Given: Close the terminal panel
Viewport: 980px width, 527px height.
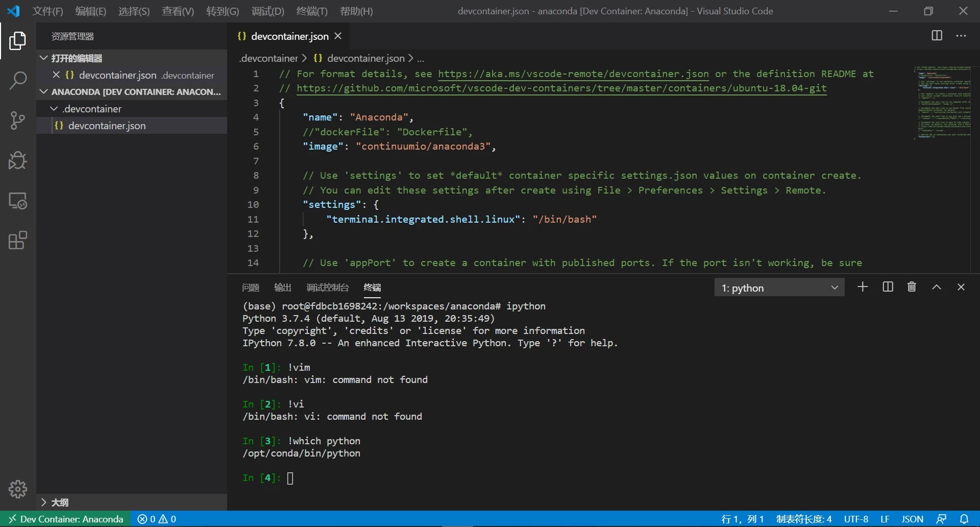Looking at the screenshot, I should point(961,287).
